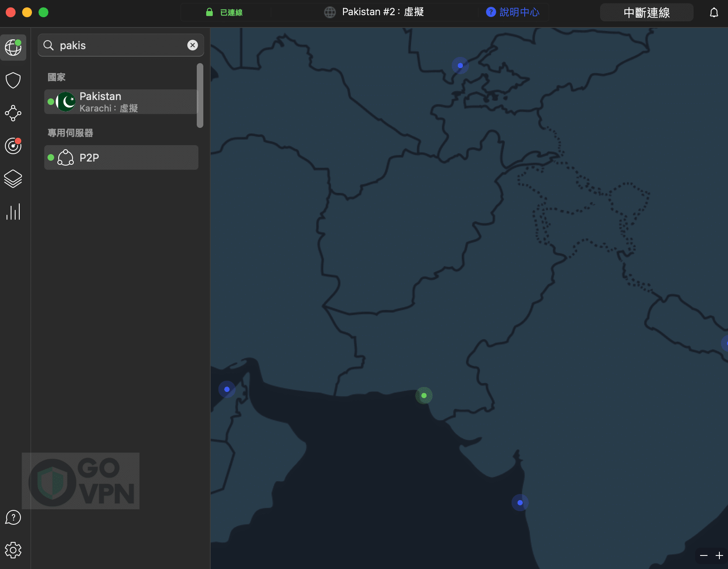Viewport: 728px width, 569px height.
Task: Click the green connected Karachi map pin
Action: pos(424,396)
